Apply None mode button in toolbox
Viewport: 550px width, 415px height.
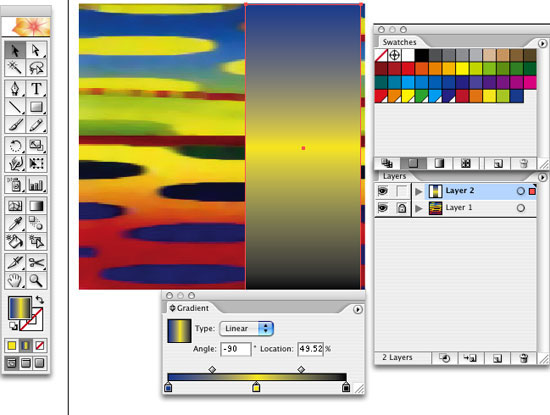[40, 346]
